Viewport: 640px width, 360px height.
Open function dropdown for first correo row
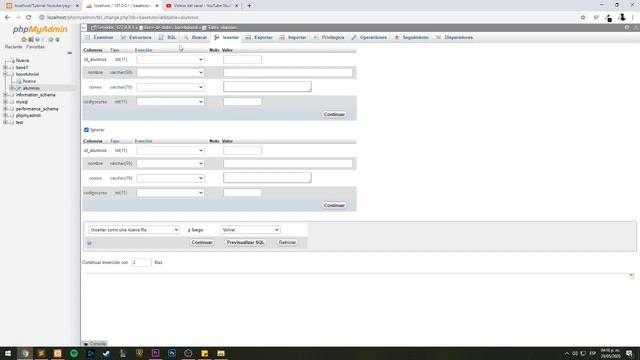170,87
